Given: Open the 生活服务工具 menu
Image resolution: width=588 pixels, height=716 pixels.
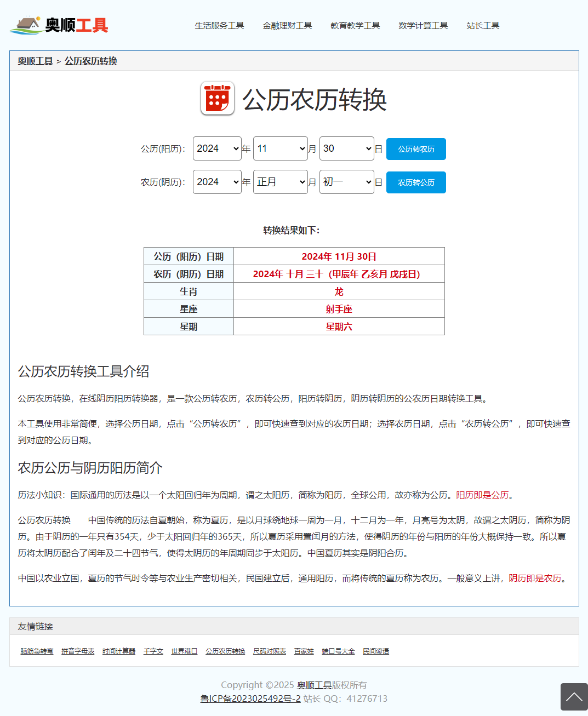Looking at the screenshot, I should pos(219,26).
